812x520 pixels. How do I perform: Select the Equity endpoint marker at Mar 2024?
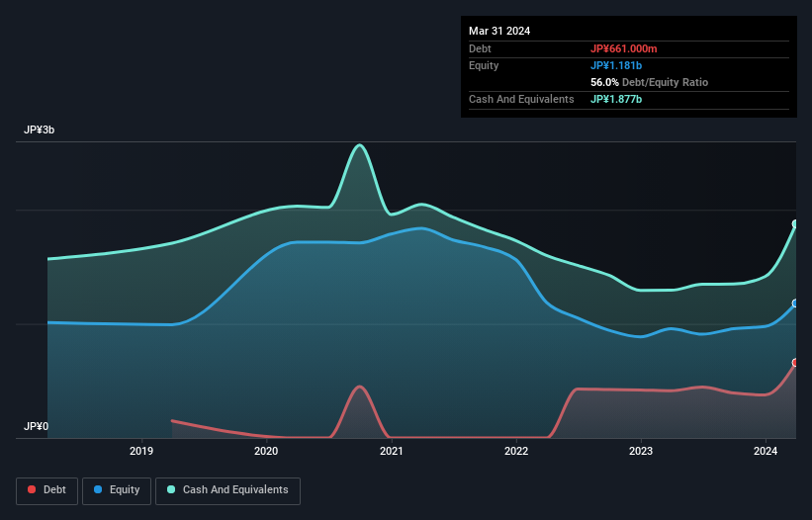[x=795, y=303]
